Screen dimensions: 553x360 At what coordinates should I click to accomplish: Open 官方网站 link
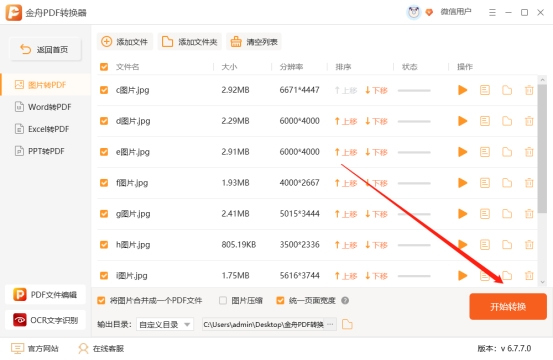click(35, 349)
